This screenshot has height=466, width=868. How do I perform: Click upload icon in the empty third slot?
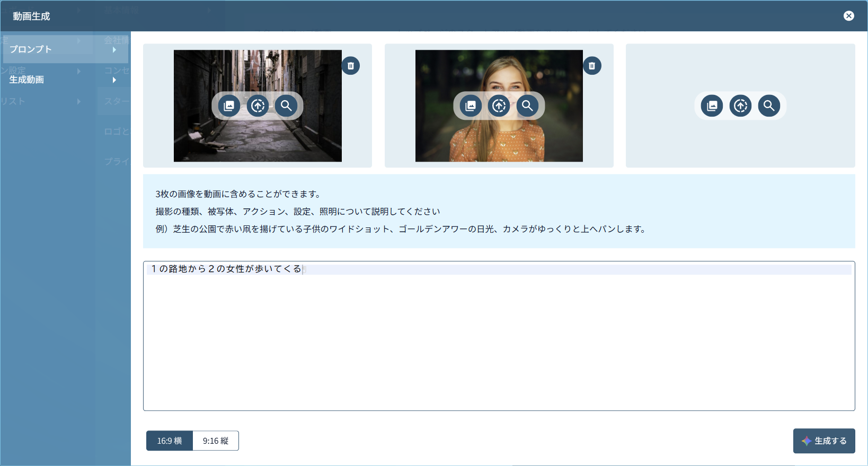(741, 105)
